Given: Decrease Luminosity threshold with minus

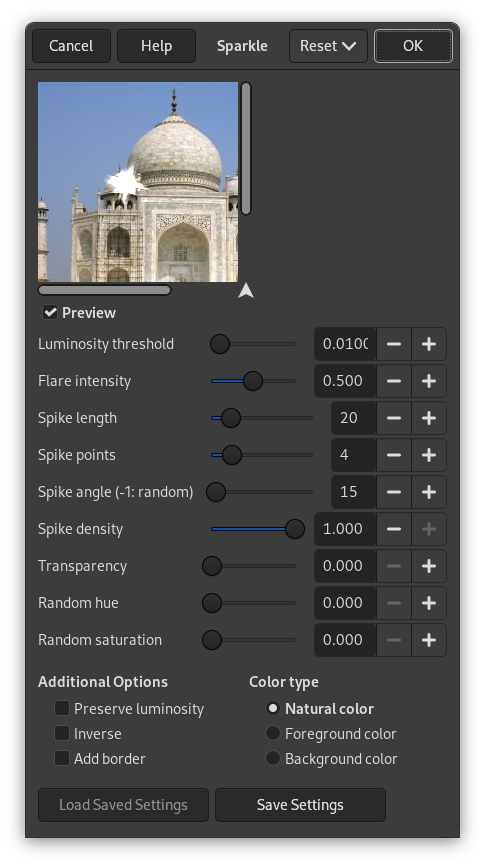Looking at the screenshot, I should 394,344.
